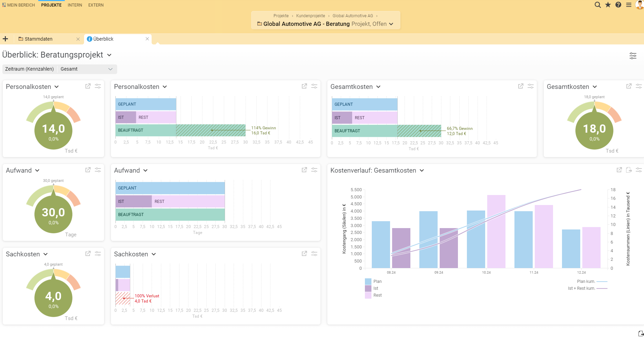Screen dimensions: 644x338
Task: Open the dashboard filter settings icon
Action: (x=633, y=55)
